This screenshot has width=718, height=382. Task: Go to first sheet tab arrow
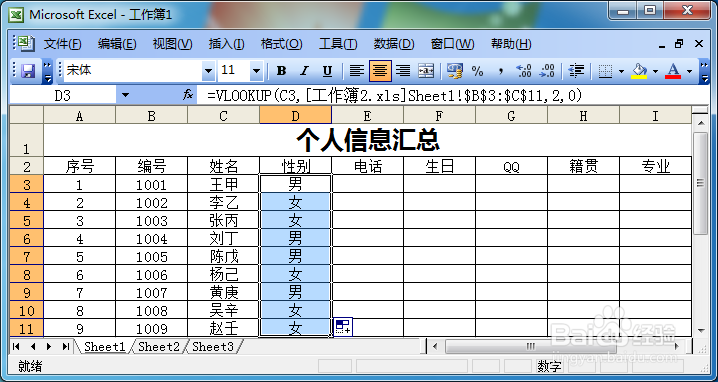click(x=16, y=346)
